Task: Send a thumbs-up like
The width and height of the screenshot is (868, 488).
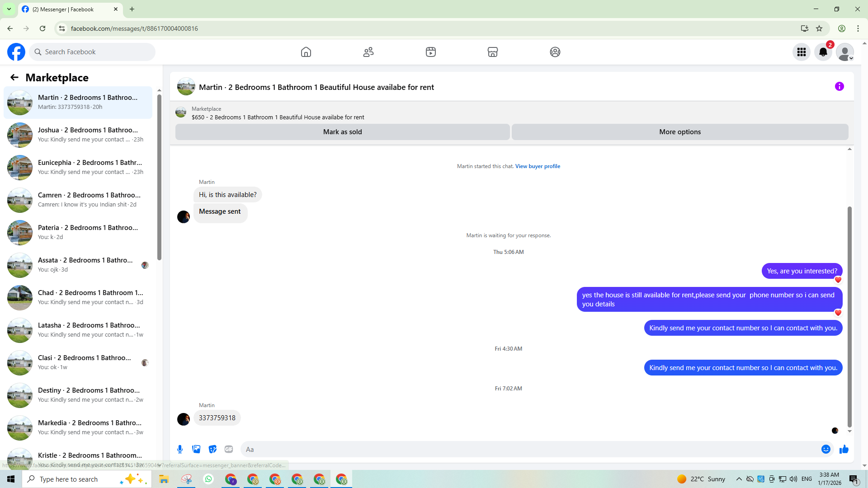Action: (844, 449)
